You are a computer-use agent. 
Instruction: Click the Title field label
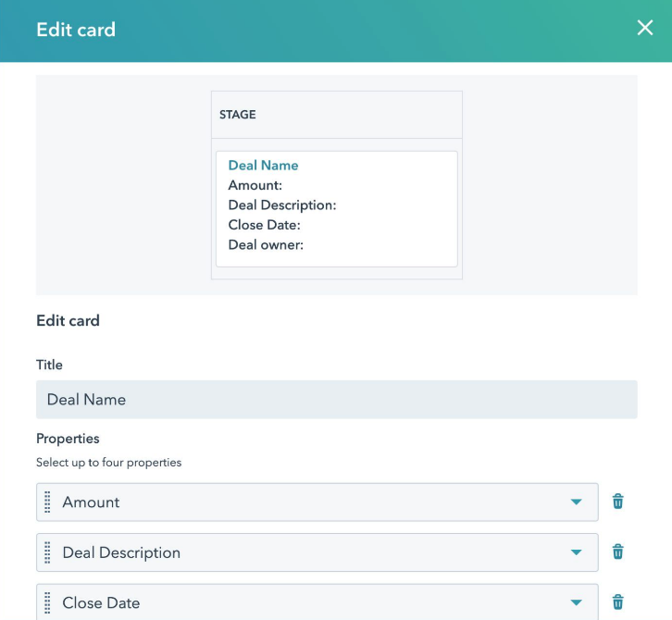click(49, 365)
